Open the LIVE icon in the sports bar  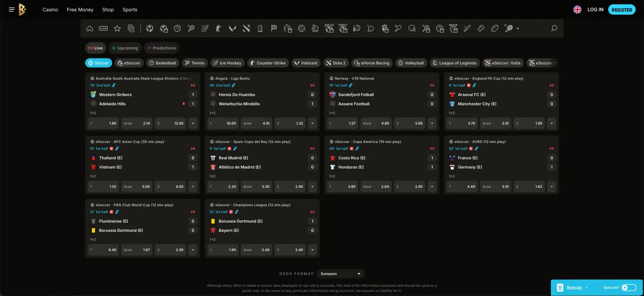pos(103,29)
